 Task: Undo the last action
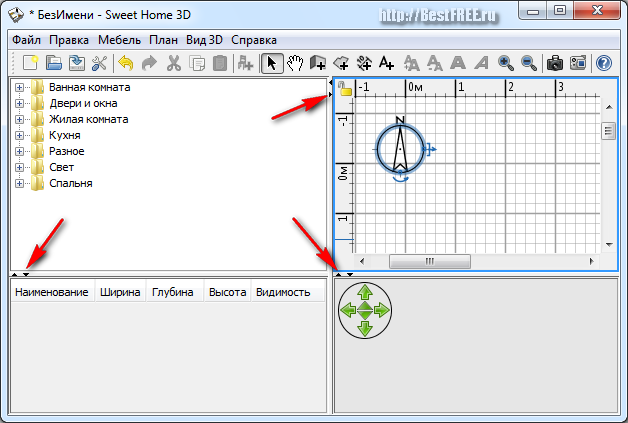[126, 63]
